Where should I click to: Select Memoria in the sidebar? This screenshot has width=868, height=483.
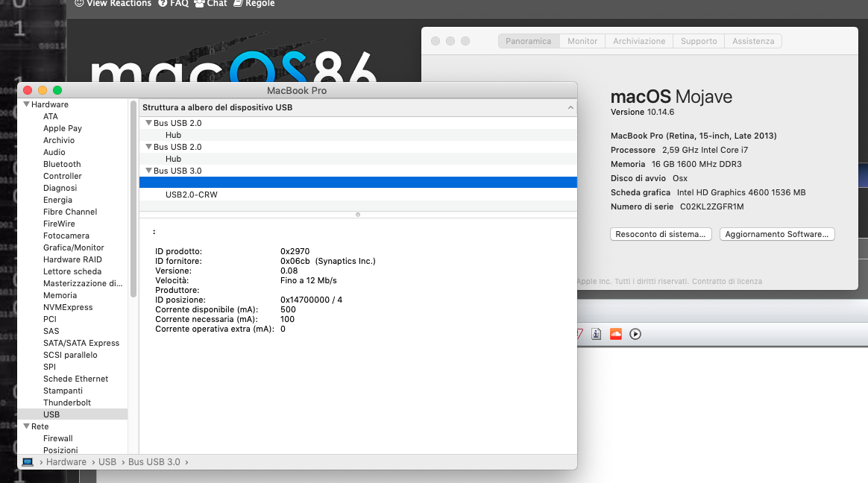(x=60, y=295)
